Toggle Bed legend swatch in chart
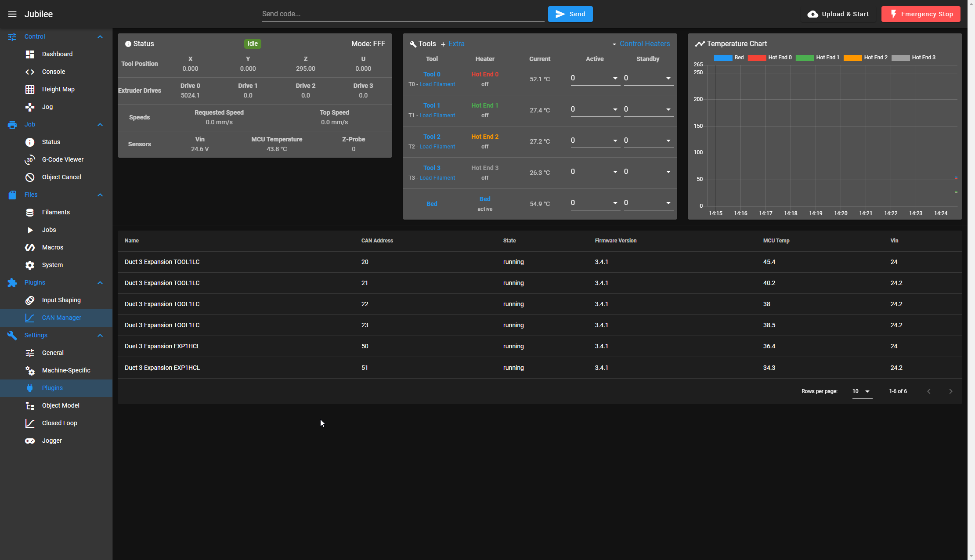This screenshot has width=975, height=560. tap(723, 58)
